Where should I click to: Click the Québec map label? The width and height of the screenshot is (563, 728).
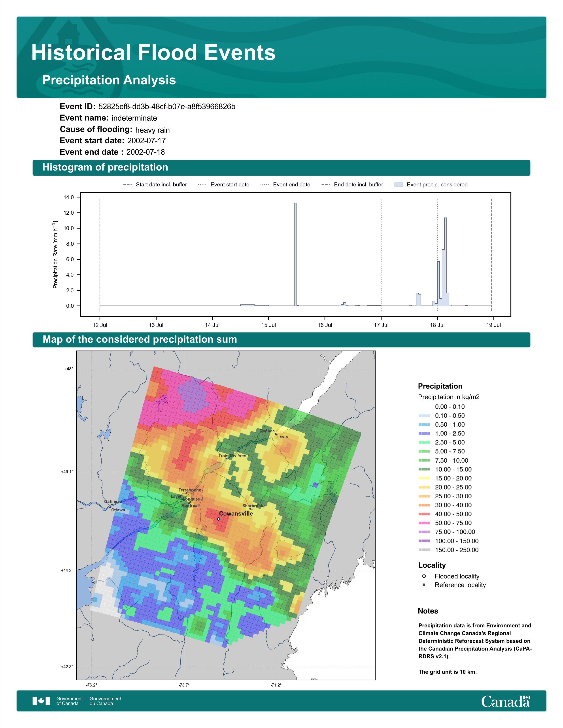(267, 431)
